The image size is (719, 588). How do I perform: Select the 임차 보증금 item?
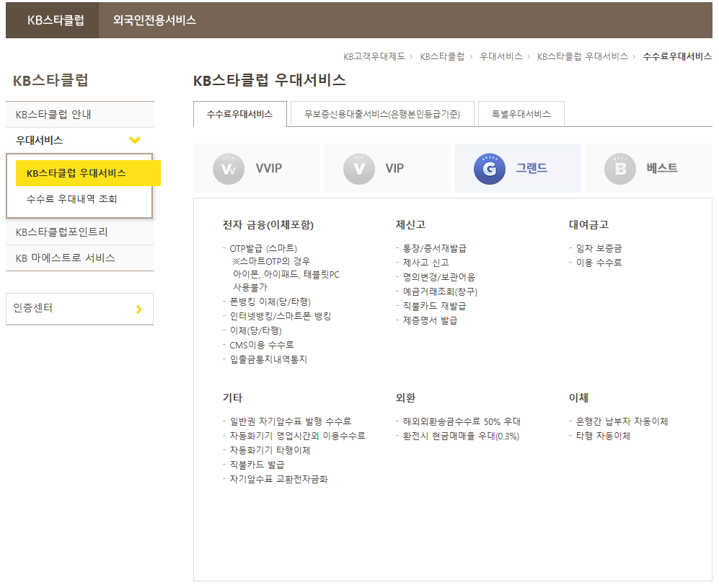pos(599,249)
